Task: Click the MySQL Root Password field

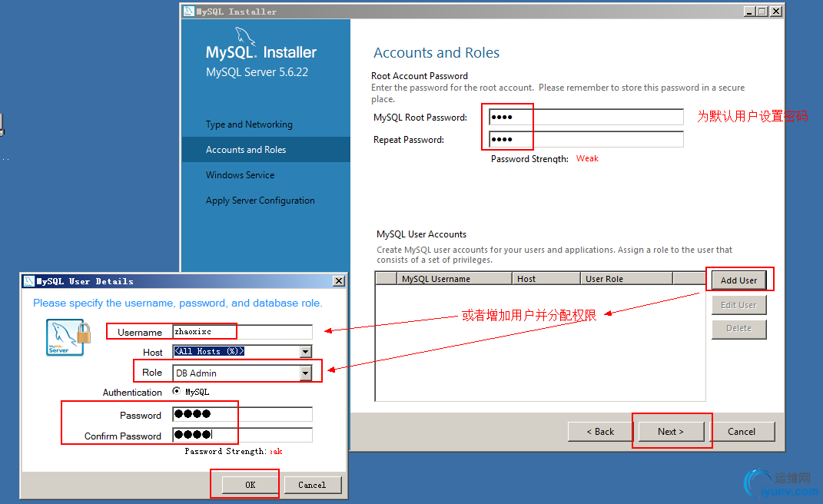Action: (586, 117)
